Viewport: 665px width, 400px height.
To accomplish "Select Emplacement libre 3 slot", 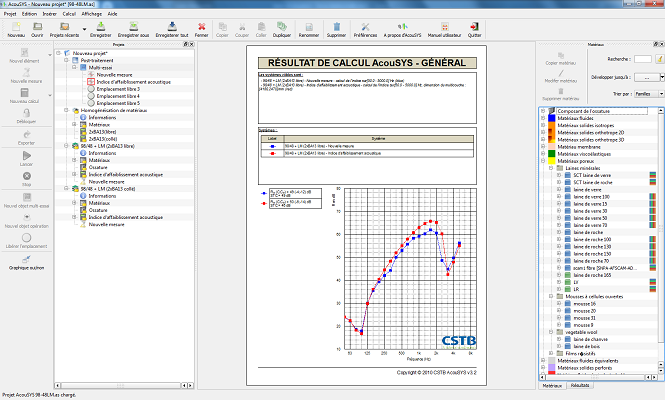I will [118, 89].
